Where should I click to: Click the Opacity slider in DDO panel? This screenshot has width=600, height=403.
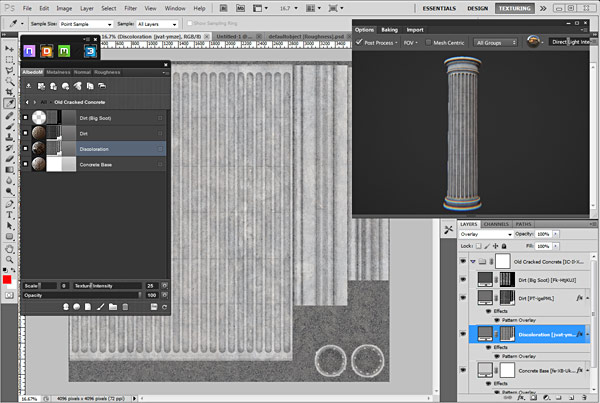point(82,295)
